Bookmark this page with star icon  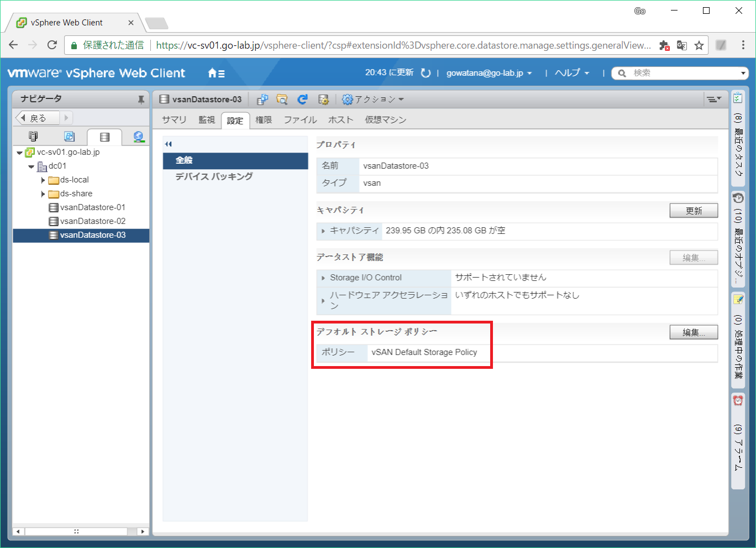tap(699, 45)
